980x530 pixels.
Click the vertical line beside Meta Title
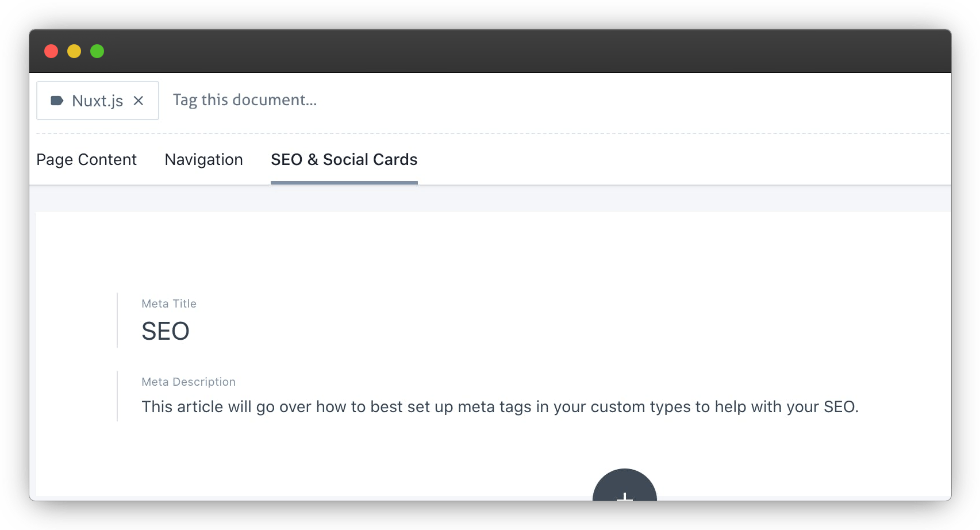(117, 320)
